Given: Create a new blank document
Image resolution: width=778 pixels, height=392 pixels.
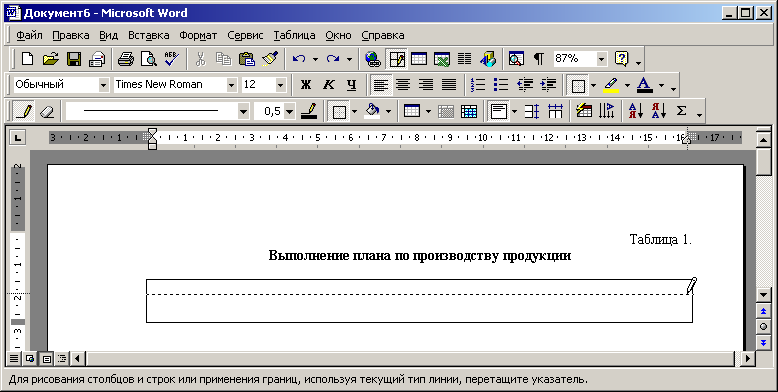Looking at the screenshot, I should click(27, 59).
